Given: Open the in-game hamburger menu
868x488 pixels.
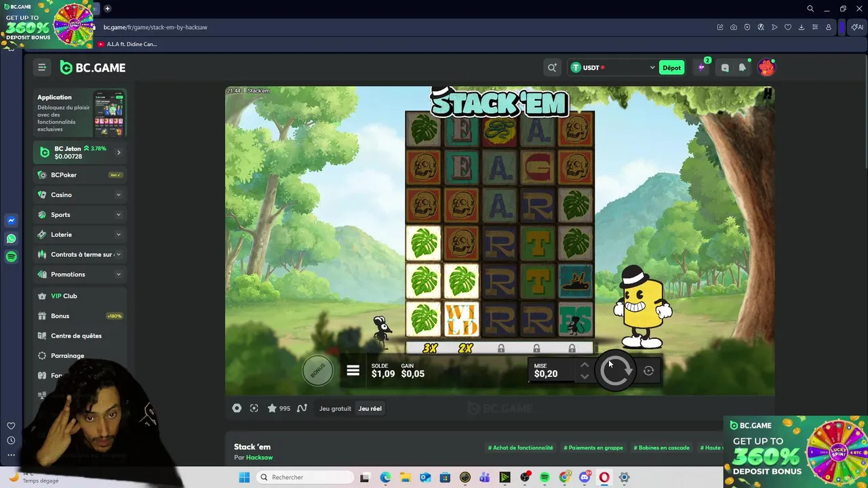Looking at the screenshot, I should [x=353, y=371].
